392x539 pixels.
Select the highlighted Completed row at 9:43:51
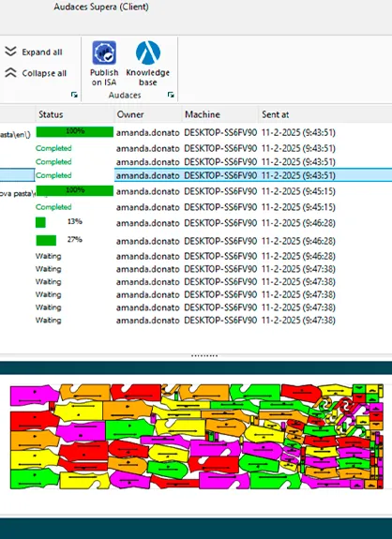(x=196, y=175)
